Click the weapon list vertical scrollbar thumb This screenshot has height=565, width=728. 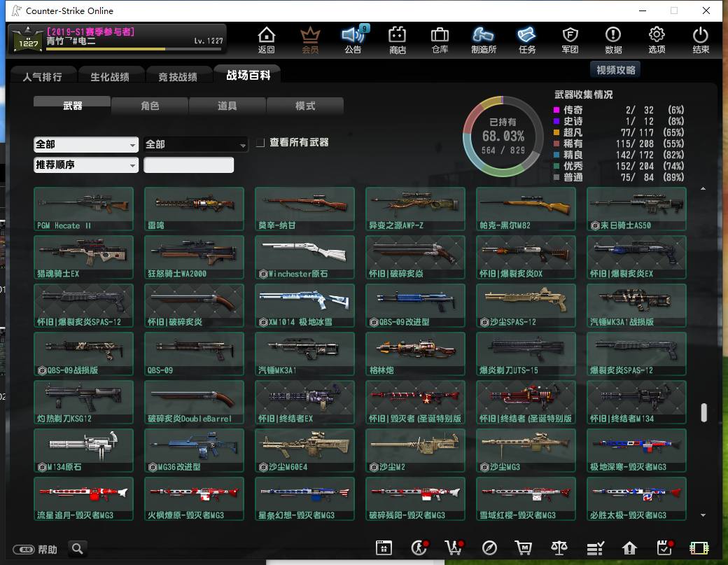click(x=704, y=412)
